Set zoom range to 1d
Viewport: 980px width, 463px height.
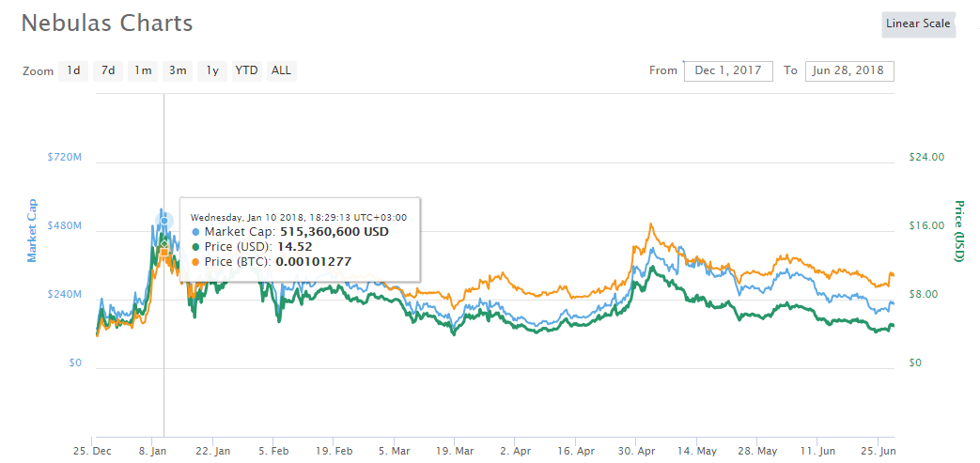click(73, 70)
